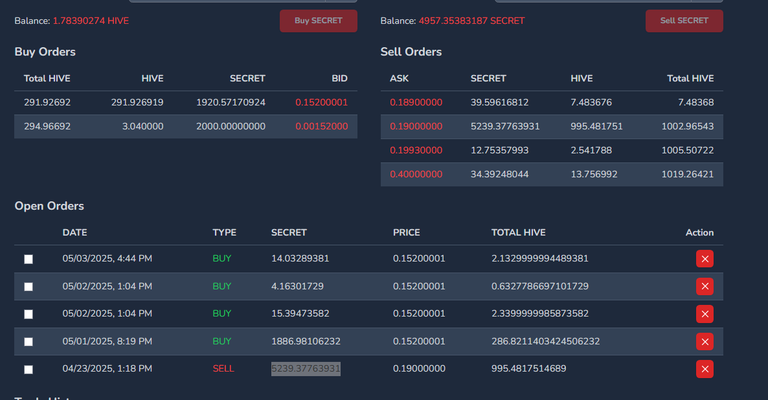
Task: Select the sell order amount 34.39248044
Action: [500, 174]
